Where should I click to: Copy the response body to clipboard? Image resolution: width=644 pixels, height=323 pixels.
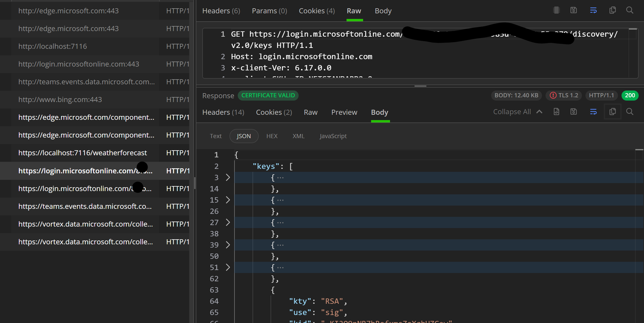(613, 112)
